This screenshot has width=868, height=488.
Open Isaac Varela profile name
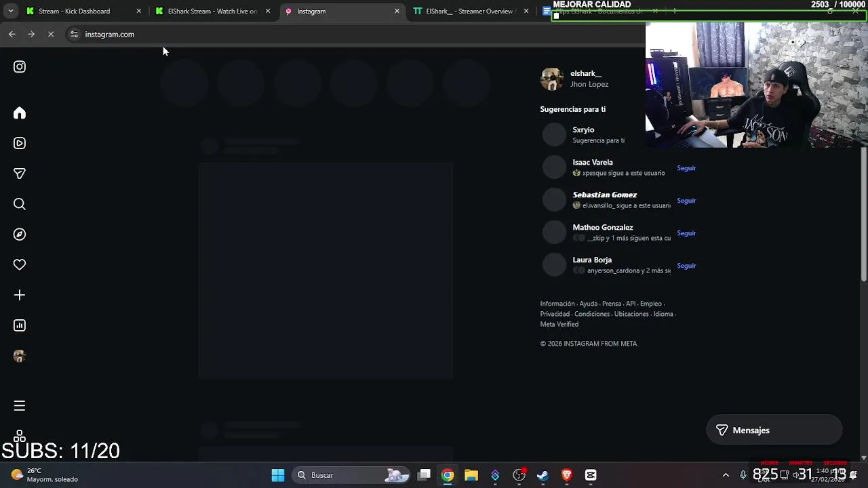tap(593, 162)
